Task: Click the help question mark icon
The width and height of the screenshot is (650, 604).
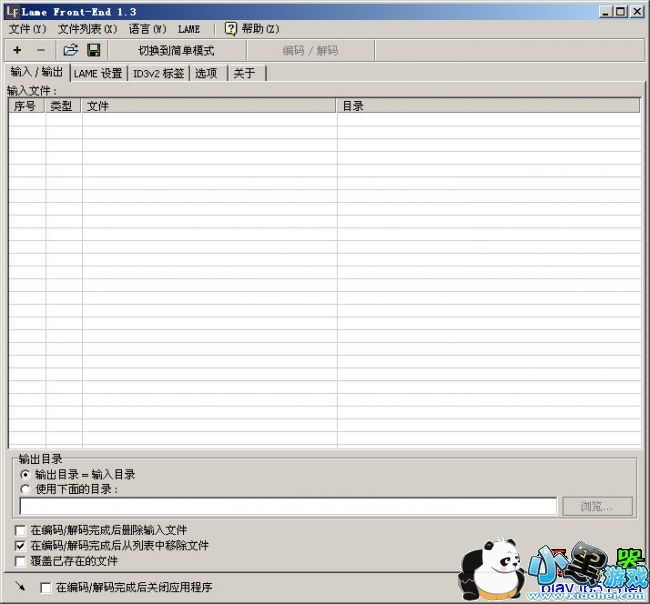Action: coord(230,29)
